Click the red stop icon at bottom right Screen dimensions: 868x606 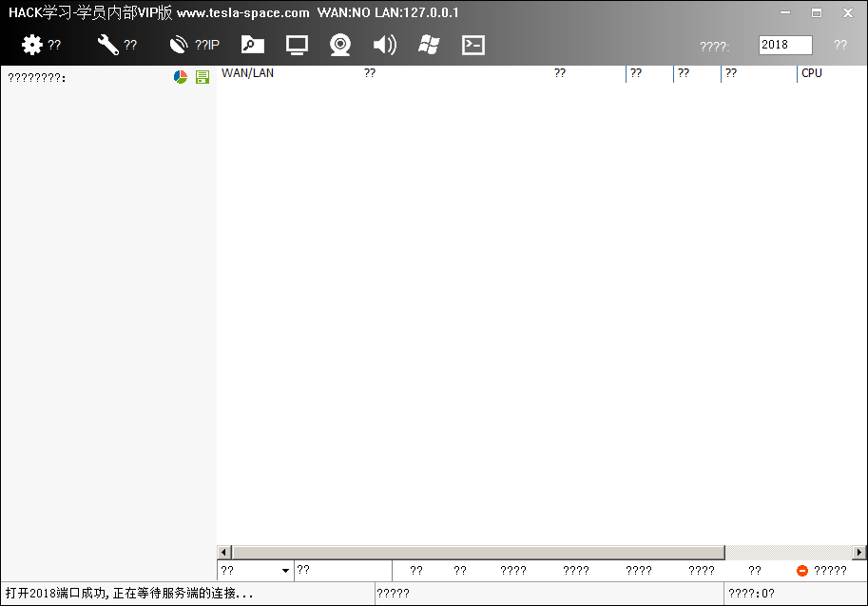[802, 571]
